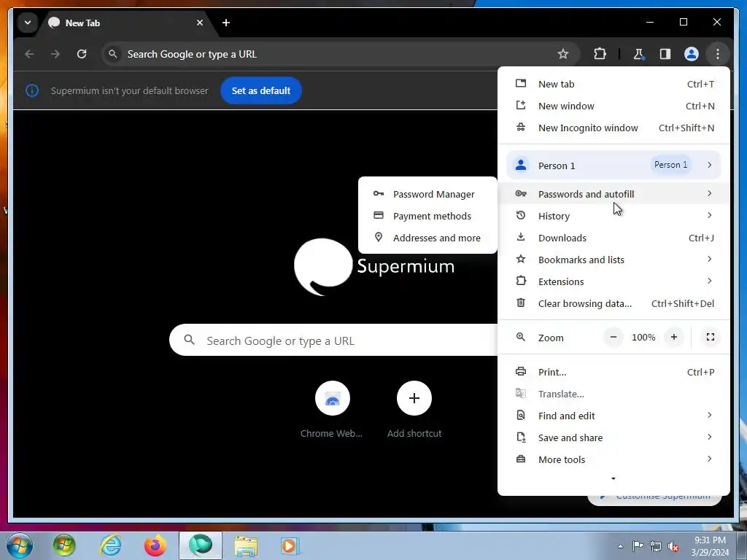Open the Person 1 profile row
Screen dimensions: 747x560
click(614, 165)
